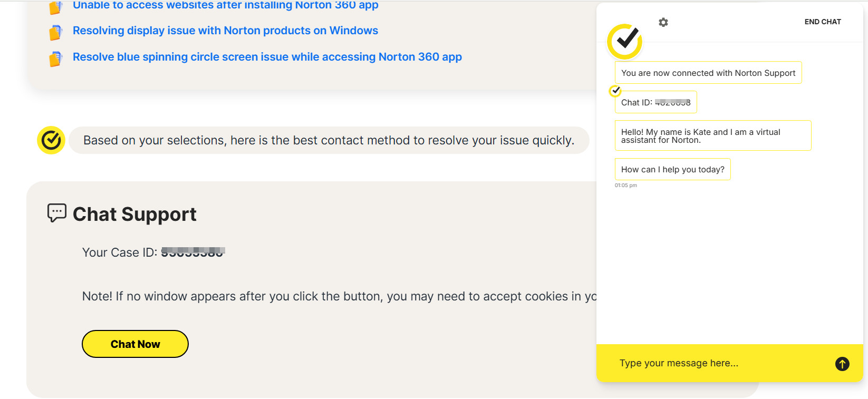Click document icon next to display issue article
868x399 pixels.
(x=55, y=33)
